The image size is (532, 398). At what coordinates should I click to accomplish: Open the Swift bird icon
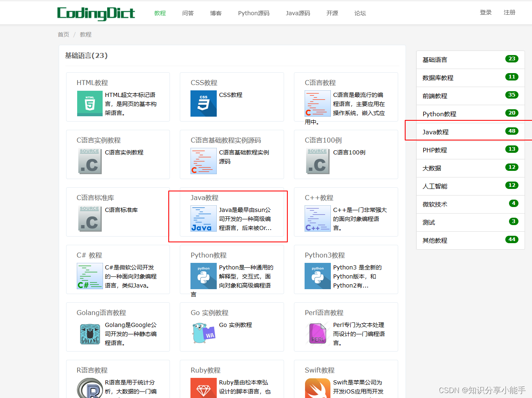click(x=318, y=389)
